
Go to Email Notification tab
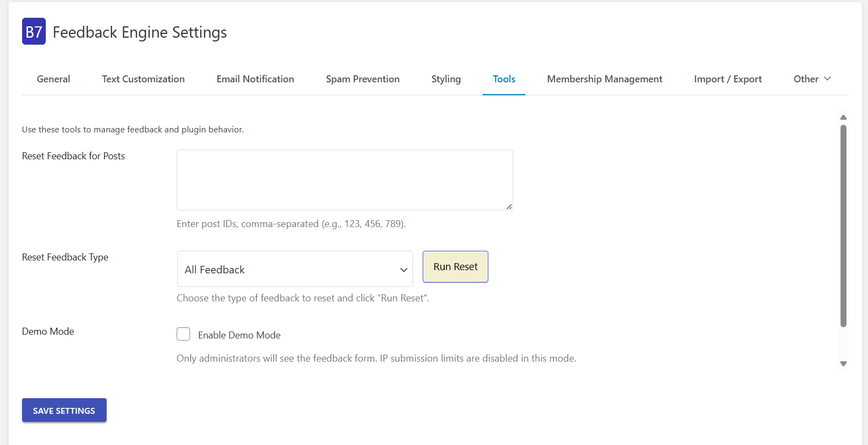tap(255, 79)
